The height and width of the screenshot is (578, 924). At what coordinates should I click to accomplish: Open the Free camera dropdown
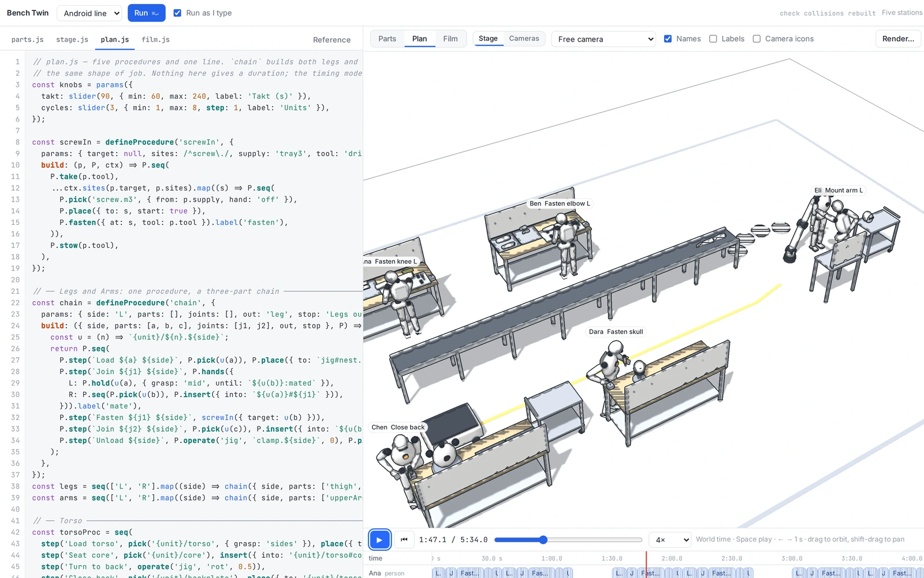point(603,39)
